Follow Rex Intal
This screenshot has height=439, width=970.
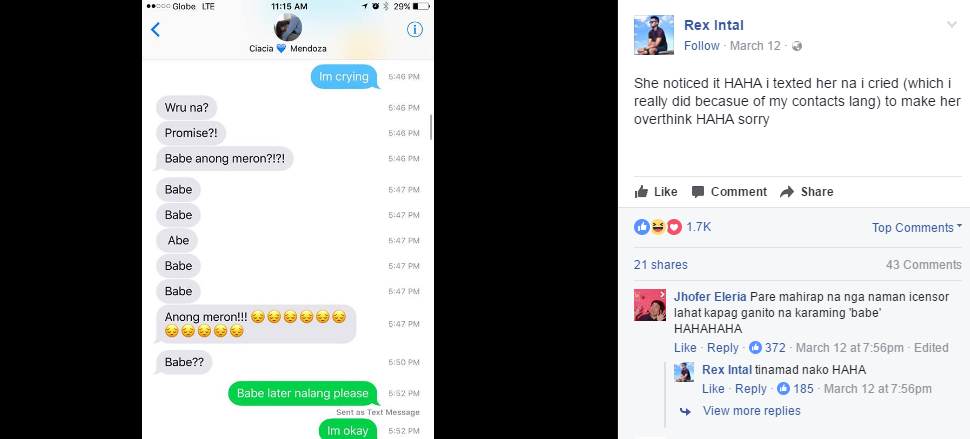702,46
